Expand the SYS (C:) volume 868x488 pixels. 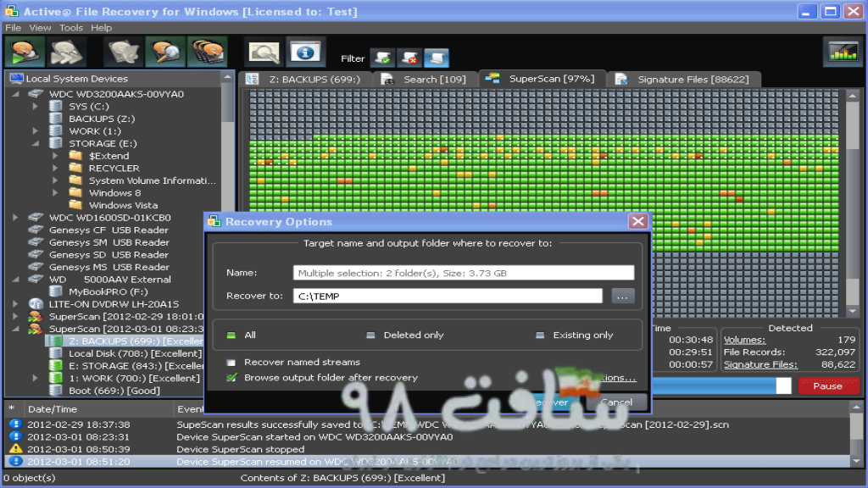(36, 106)
